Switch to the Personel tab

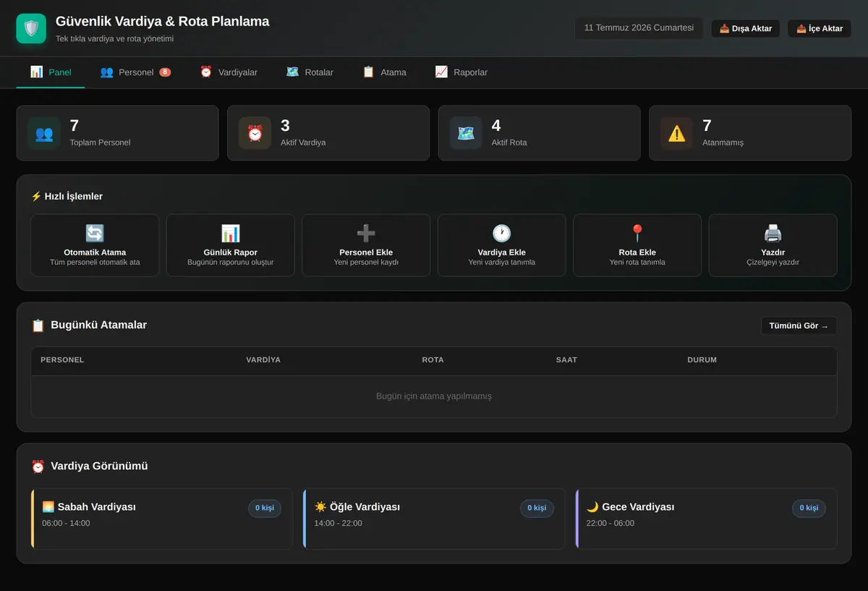(x=135, y=72)
